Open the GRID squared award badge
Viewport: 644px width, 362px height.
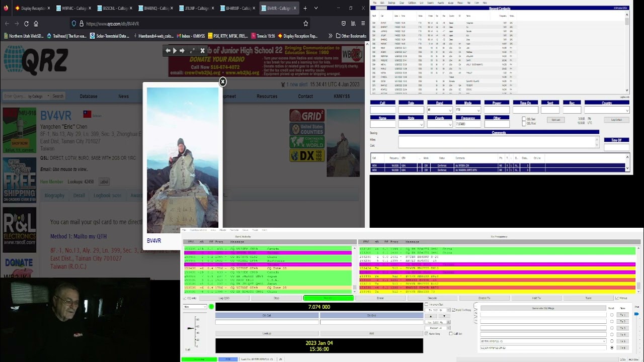307,116
